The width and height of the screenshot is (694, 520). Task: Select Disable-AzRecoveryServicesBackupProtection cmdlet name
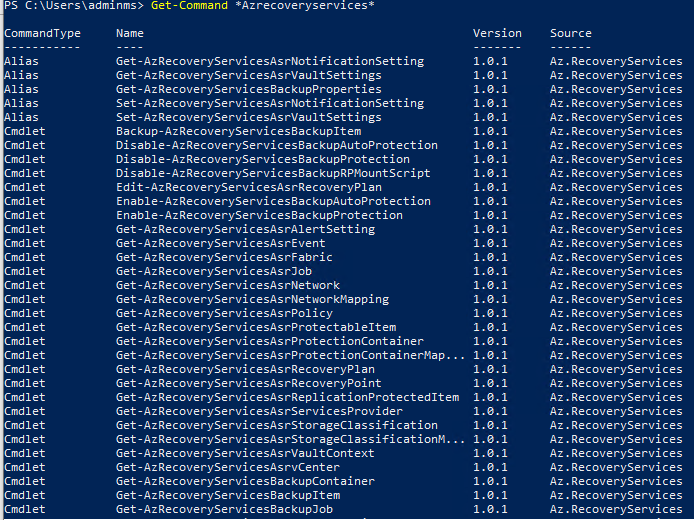click(263, 160)
